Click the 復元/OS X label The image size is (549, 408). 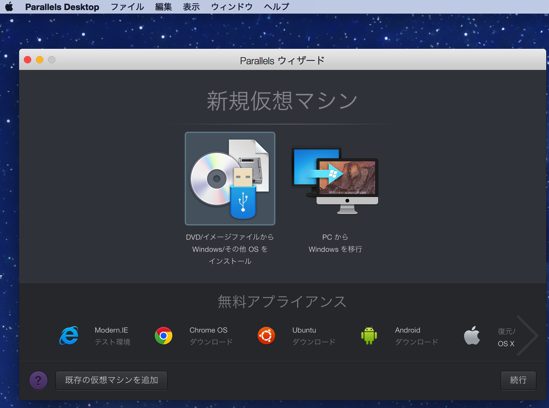click(506, 337)
